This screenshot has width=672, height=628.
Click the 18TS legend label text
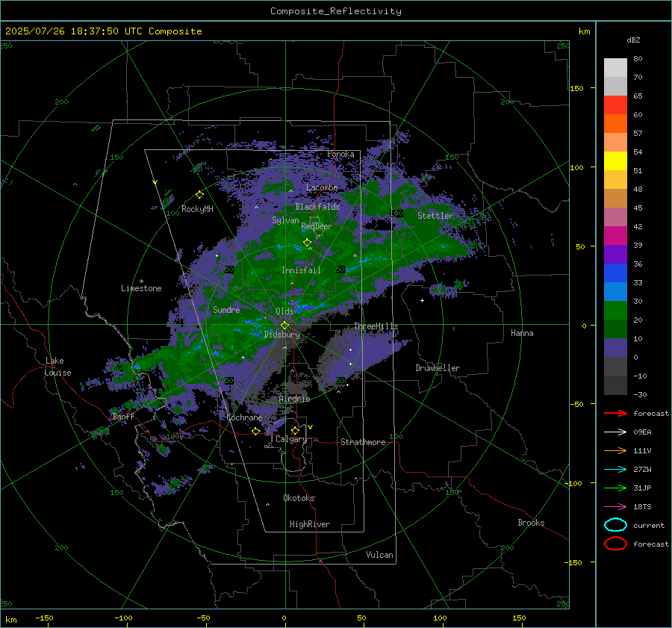642,507
